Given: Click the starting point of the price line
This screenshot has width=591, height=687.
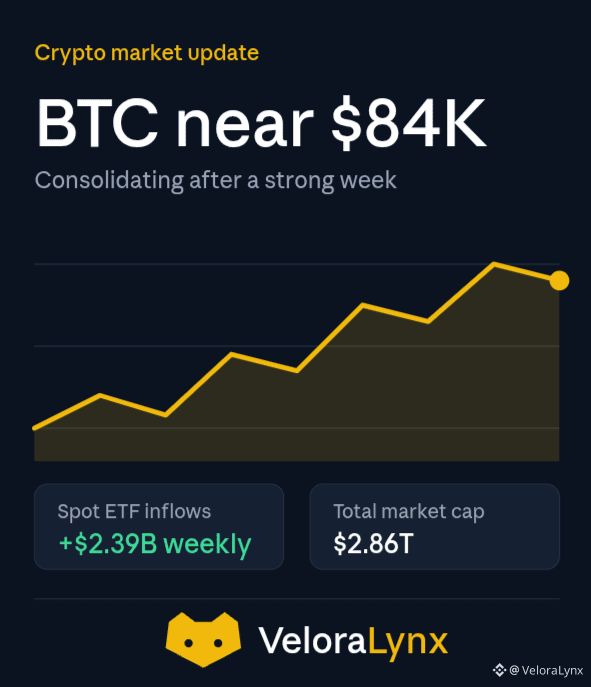Looking at the screenshot, I should [x=35, y=428].
